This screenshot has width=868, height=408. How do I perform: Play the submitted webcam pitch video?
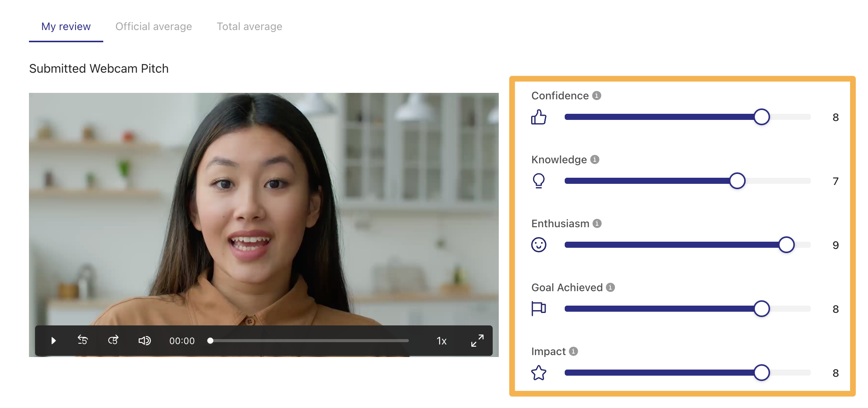click(53, 341)
